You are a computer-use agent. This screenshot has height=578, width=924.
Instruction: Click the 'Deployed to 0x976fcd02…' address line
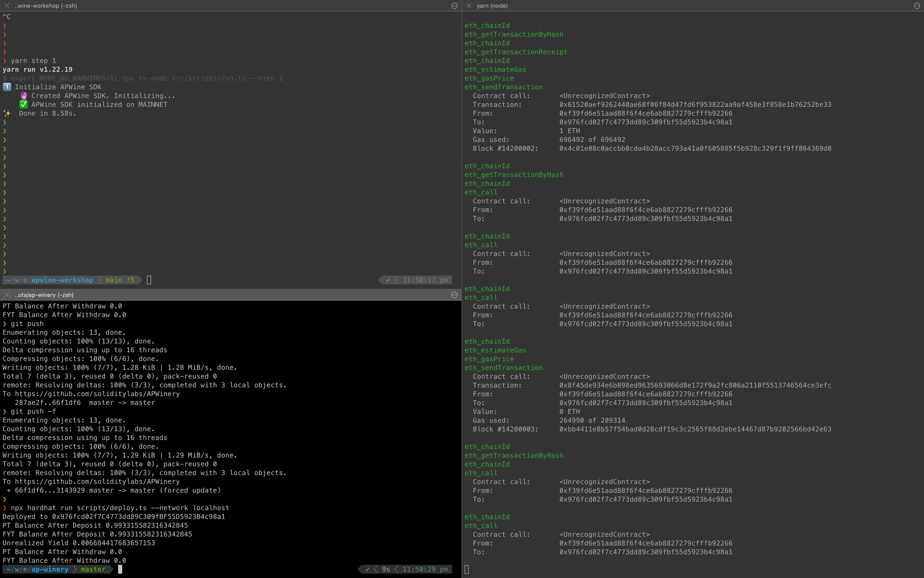[x=114, y=517]
